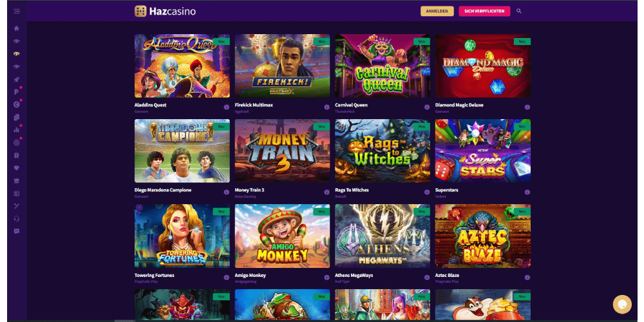Open the Carnival Queen game thumbnail
This screenshot has height=322, width=644.
point(383,66)
